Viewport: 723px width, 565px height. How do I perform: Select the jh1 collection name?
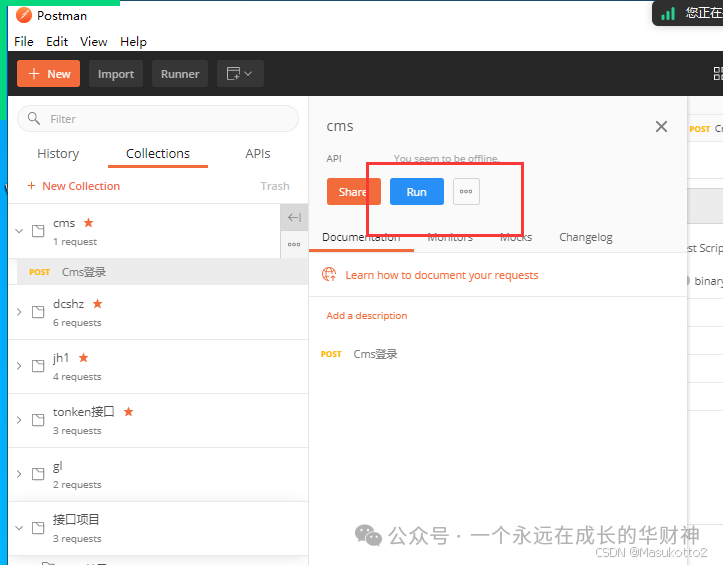(61, 357)
